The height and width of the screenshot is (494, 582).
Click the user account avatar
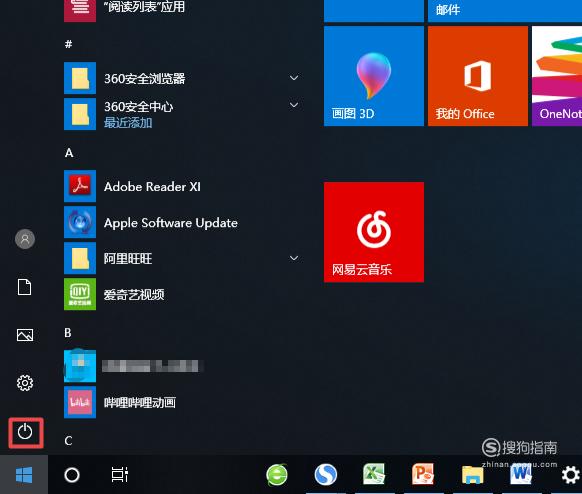25,239
